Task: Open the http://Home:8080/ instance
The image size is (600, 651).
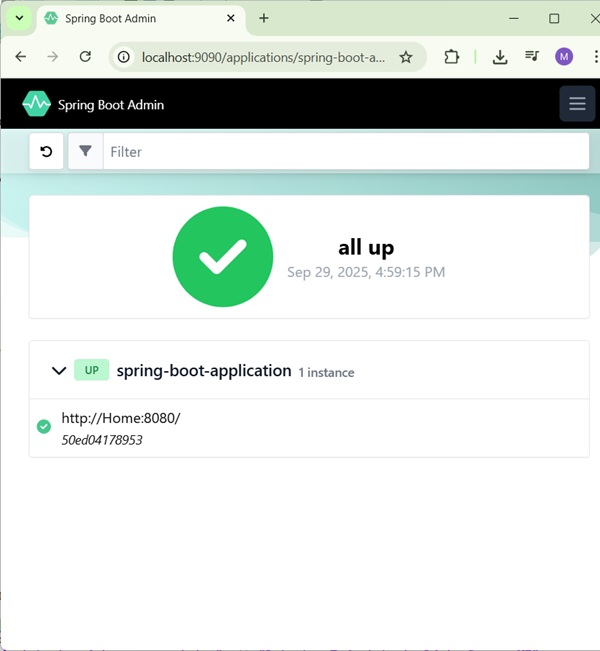Action: click(x=121, y=418)
